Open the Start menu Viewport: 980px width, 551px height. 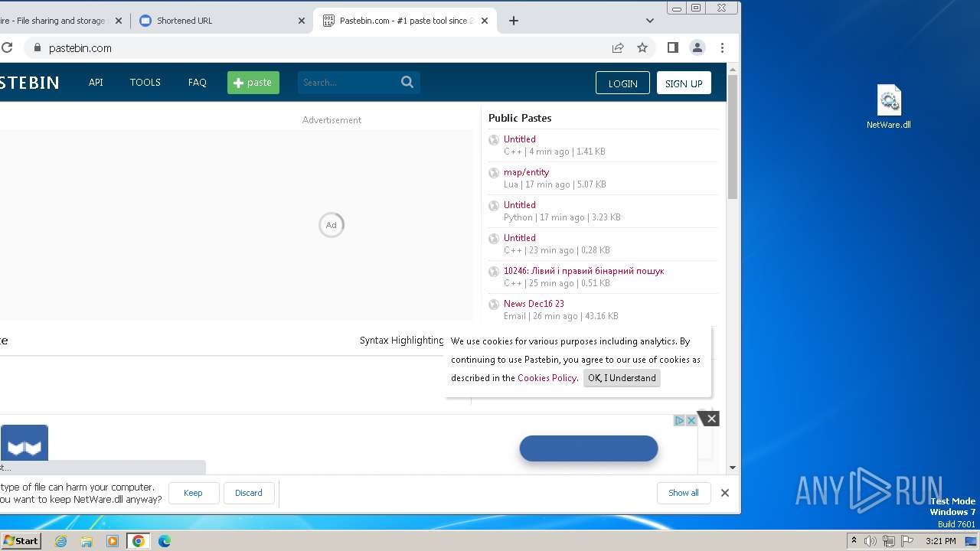click(21, 541)
